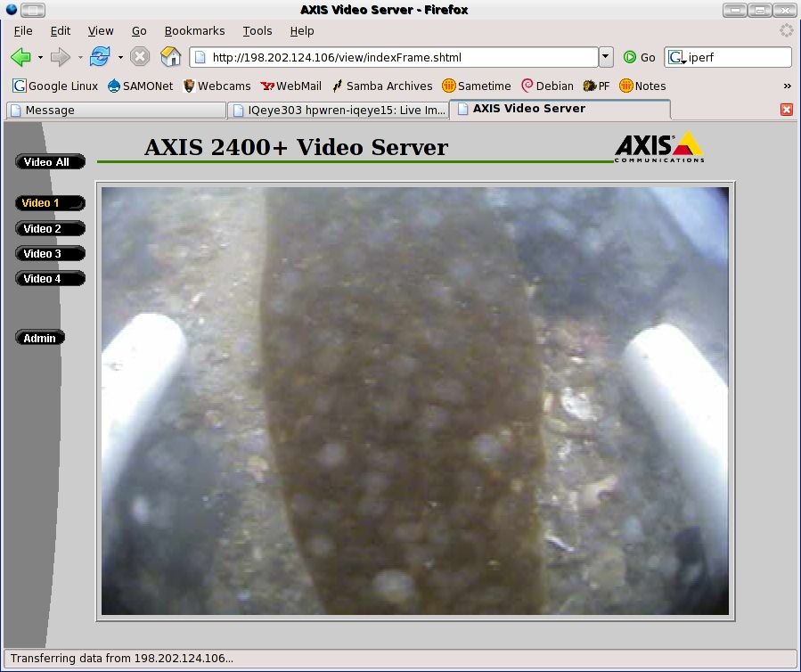Open the File menu
The image size is (801, 672).
23,30
